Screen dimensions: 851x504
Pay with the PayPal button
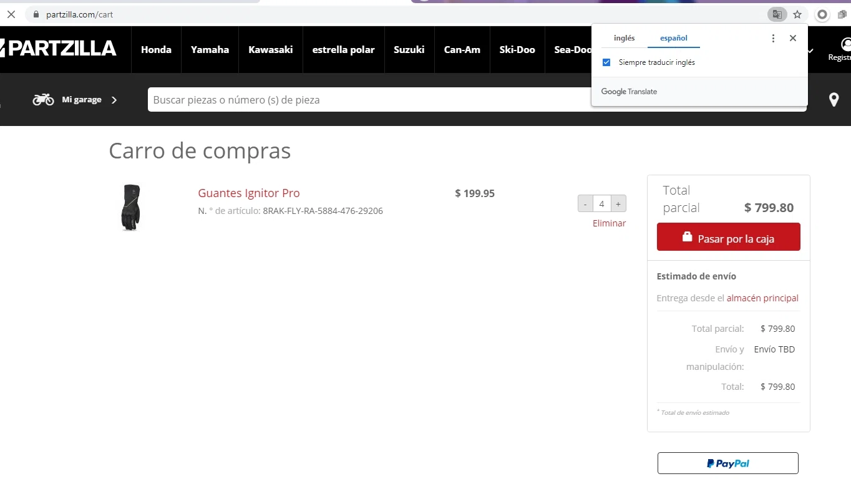[727, 463]
